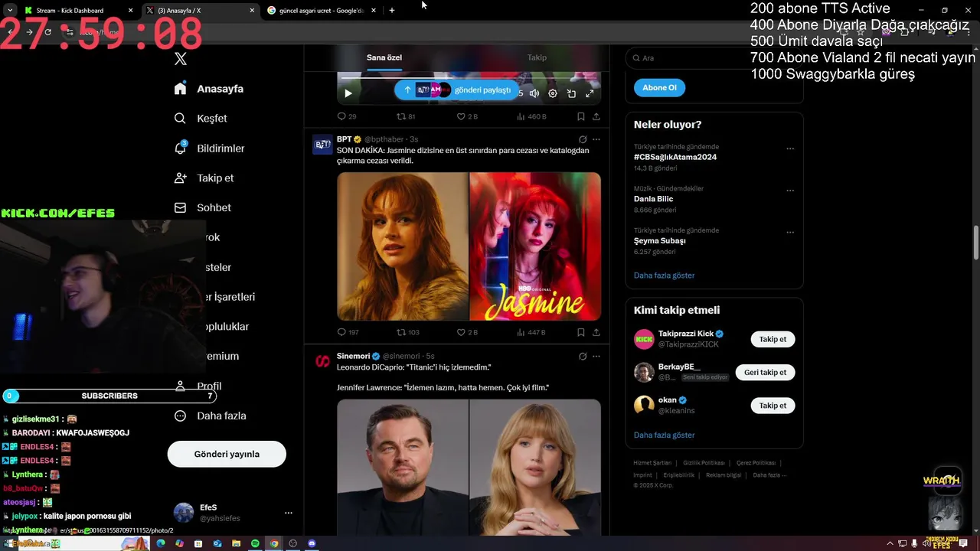Image resolution: width=980 pixels, height=551 pixels.
Task: Share the BPT Jasmine post
Action: (x=596, y=332)
